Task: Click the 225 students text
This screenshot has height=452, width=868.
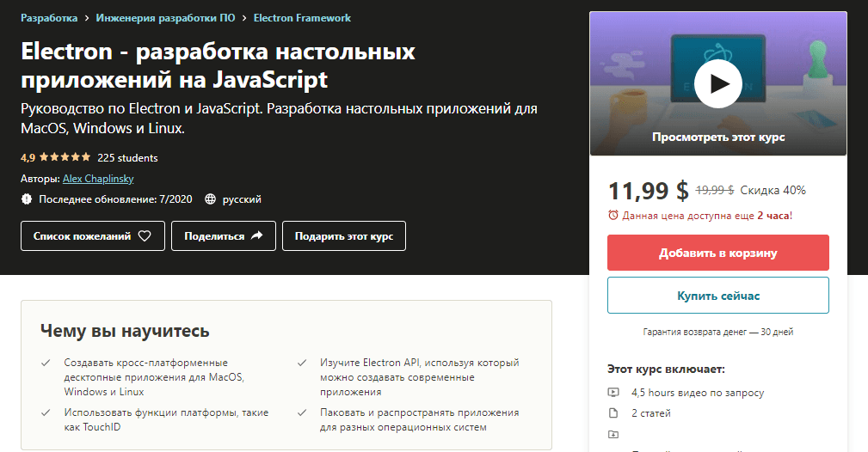Action: 128,157
